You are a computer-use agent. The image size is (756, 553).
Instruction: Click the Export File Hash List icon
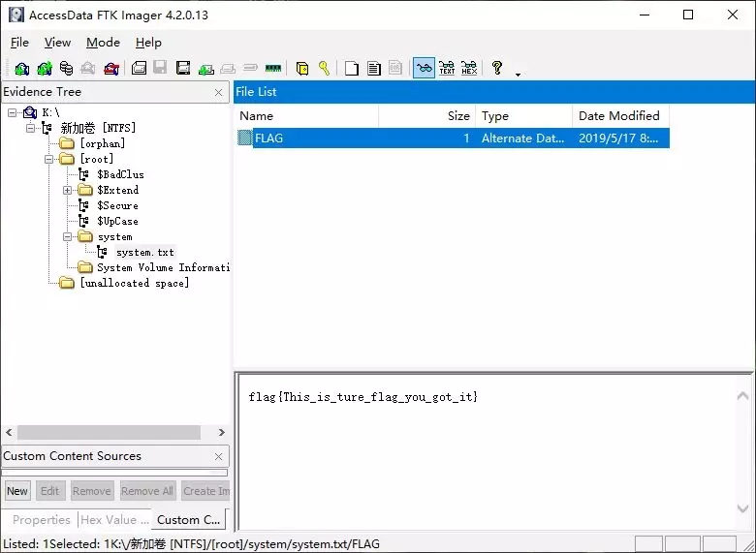[x=374, y=69]
